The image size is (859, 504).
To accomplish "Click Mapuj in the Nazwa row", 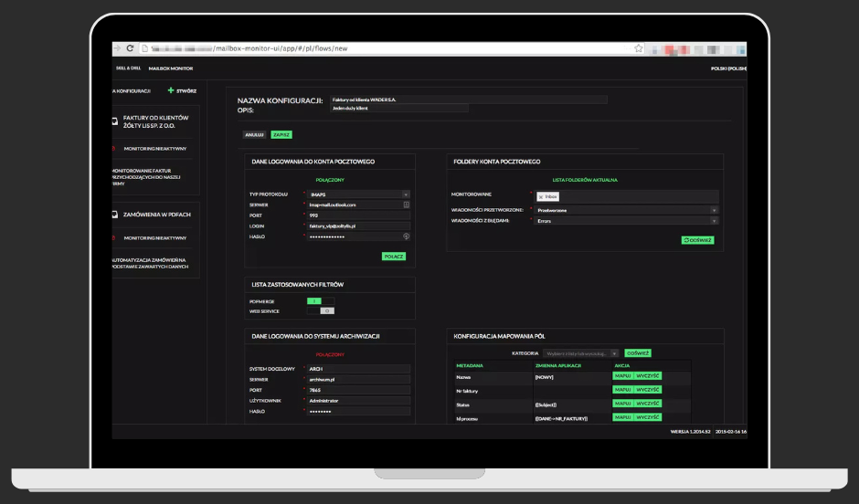I will pos(622,376).
